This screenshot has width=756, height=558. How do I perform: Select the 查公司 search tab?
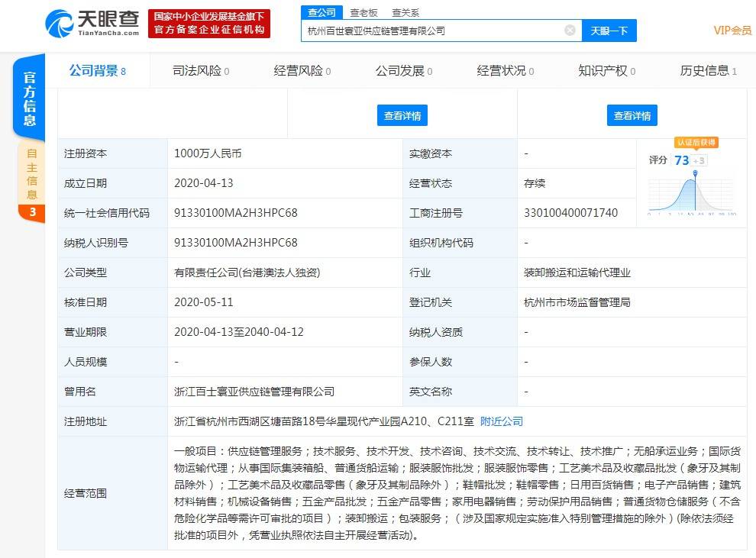(321, 12)
